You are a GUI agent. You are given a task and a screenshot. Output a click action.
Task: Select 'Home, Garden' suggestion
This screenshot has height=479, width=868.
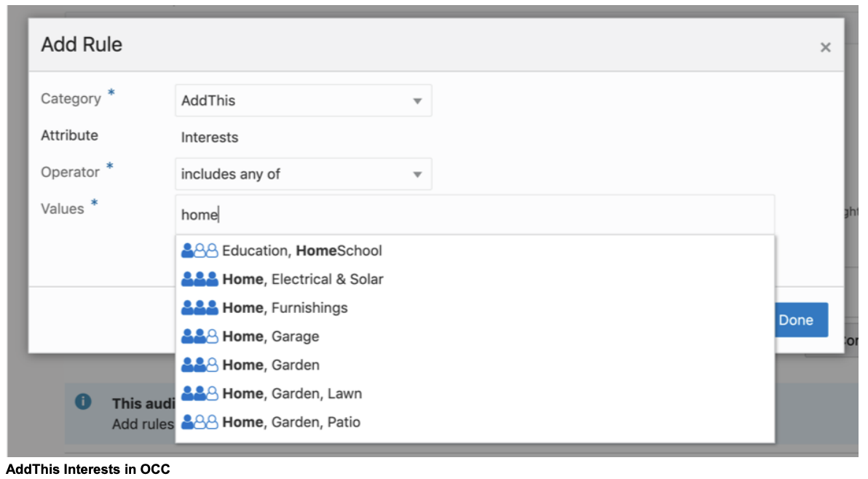(x=475, y=365)
